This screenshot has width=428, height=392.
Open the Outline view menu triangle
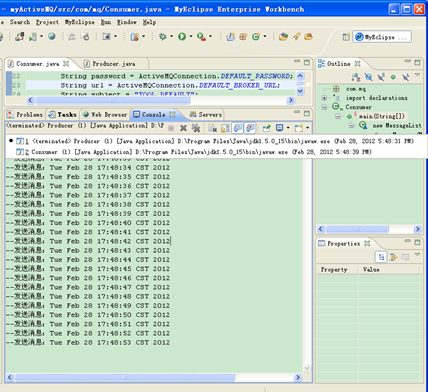coord(417,75)
